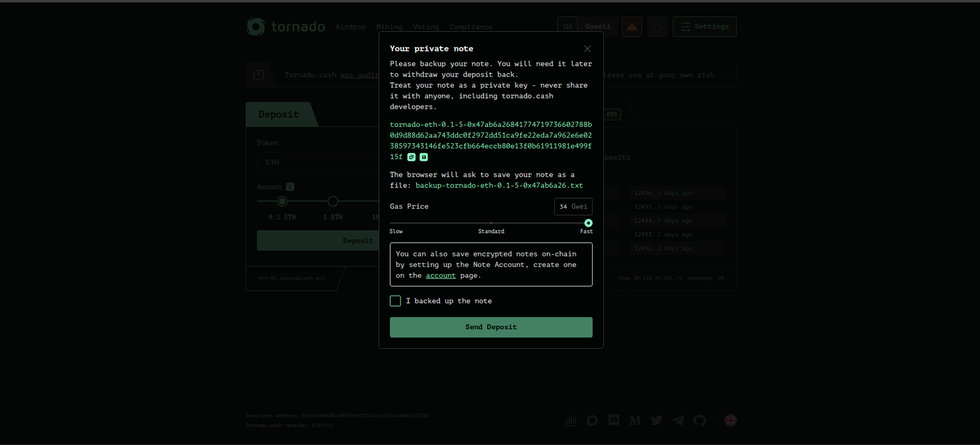Open the account page link
980x445 pixels.
[441, 275]
